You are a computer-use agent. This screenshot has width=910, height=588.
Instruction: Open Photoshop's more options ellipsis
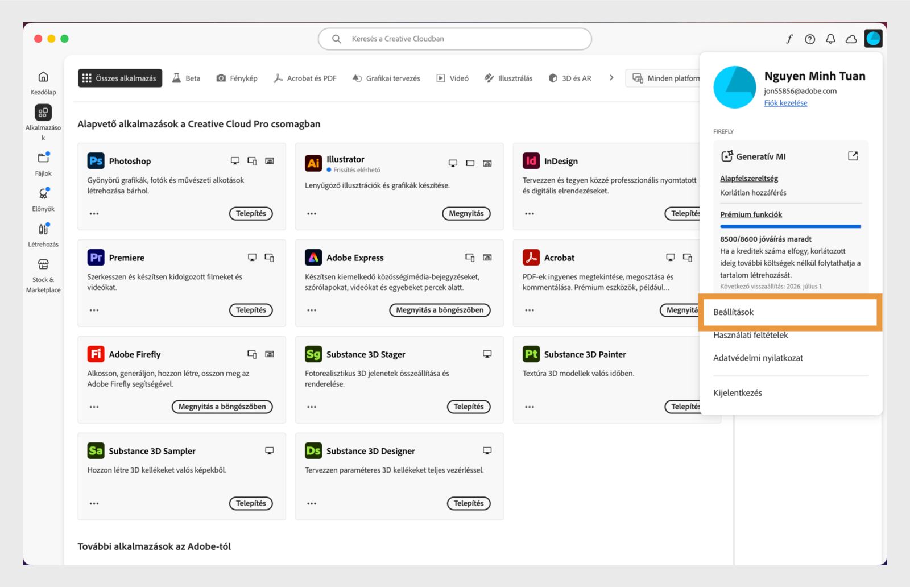(94, 214)
